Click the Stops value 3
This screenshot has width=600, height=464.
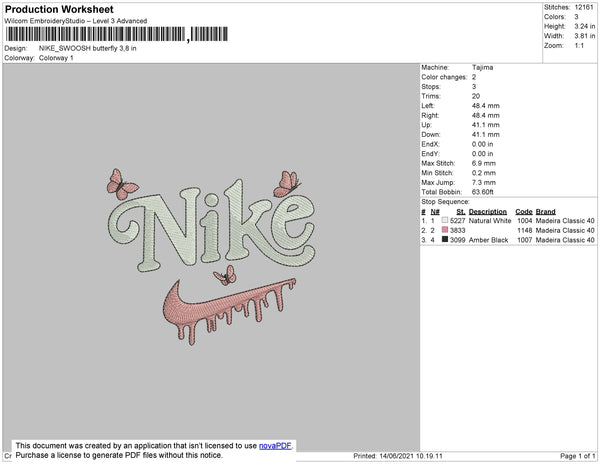474,86
